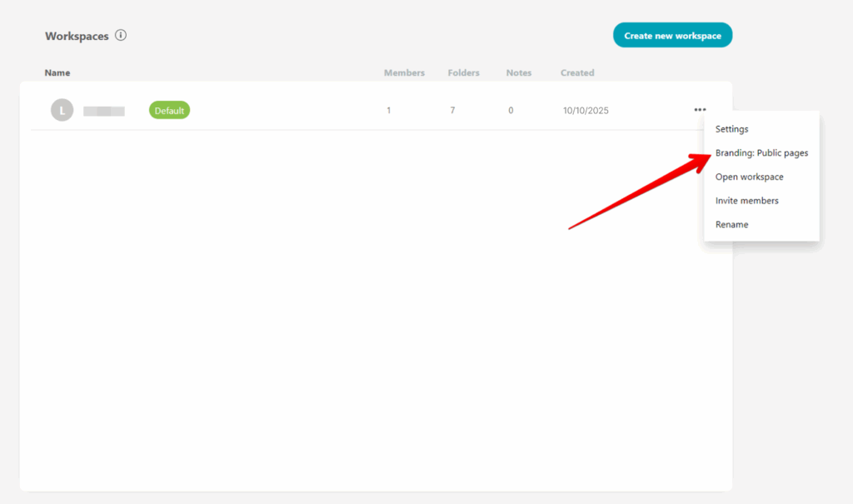Click the Folders column header

coord(463,72)
